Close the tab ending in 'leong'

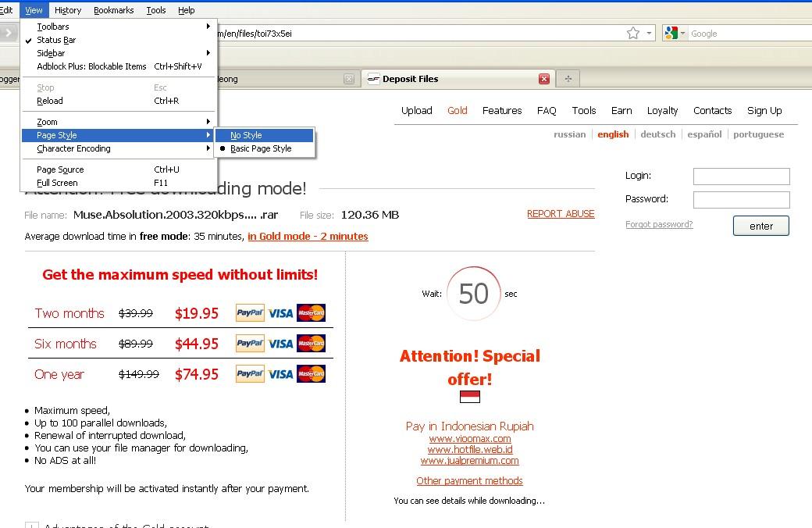pyautogui.click(x=349, y=79)
